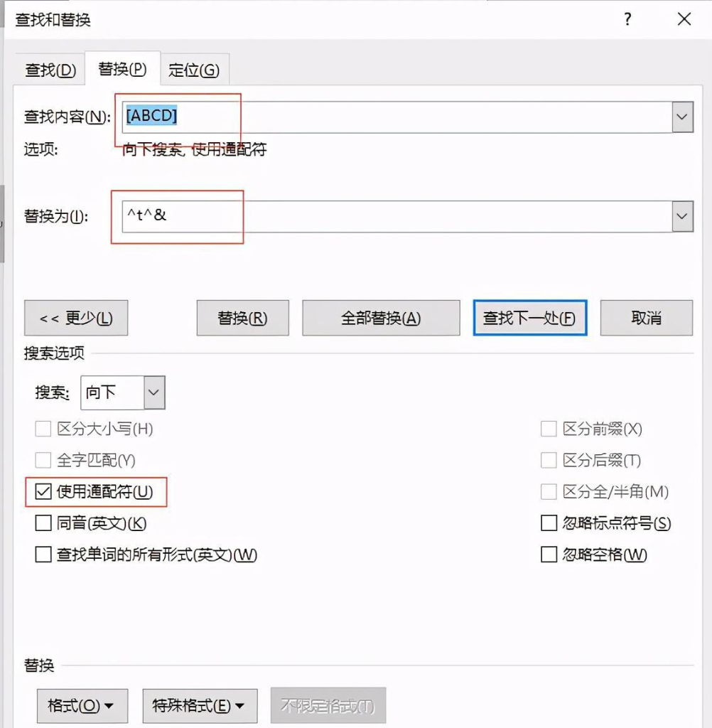Open the 替换为 history dropdown

point(682,216)
